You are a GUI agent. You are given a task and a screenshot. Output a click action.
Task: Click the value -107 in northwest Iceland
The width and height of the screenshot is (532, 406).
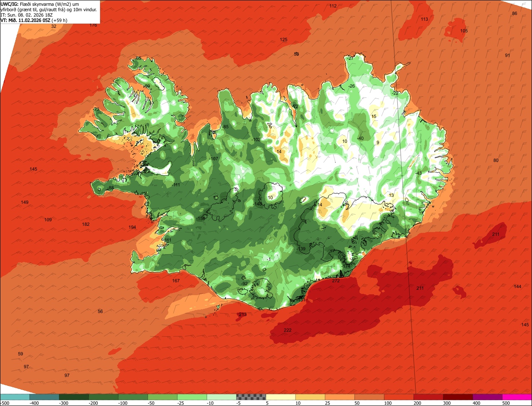(x=214, y=159)
